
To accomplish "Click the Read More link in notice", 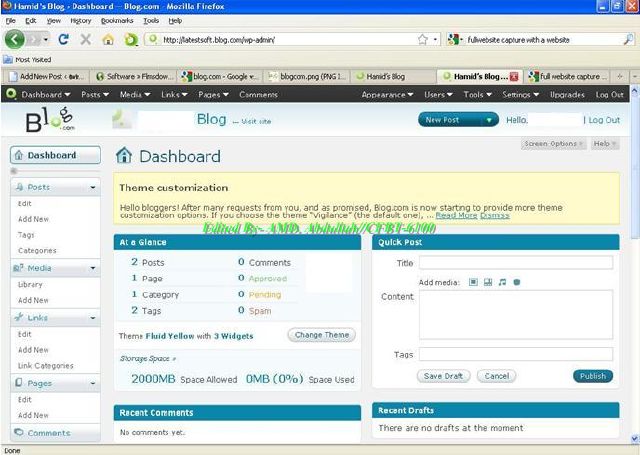I will (x=456, y=215).
